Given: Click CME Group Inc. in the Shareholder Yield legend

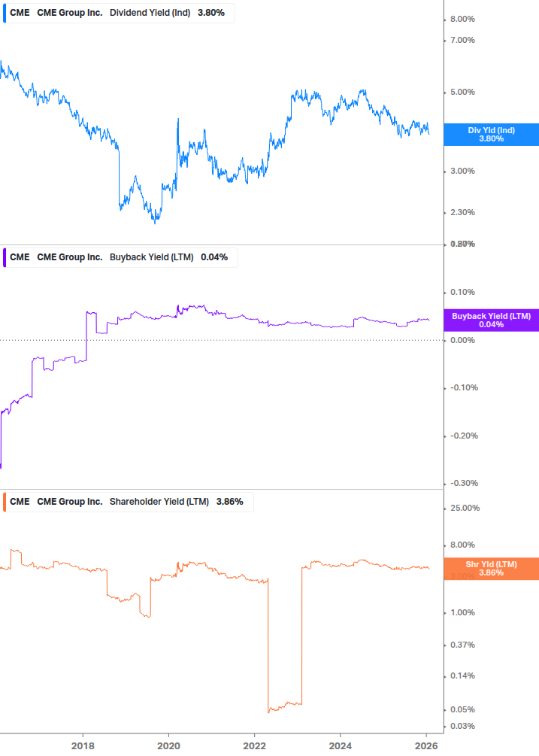Looking at the screenshot, I should coord(69,501).
